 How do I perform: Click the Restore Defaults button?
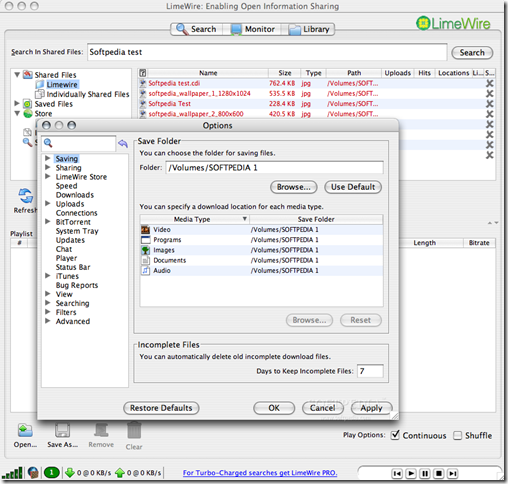pyautogui.click(x=161, y=408)
